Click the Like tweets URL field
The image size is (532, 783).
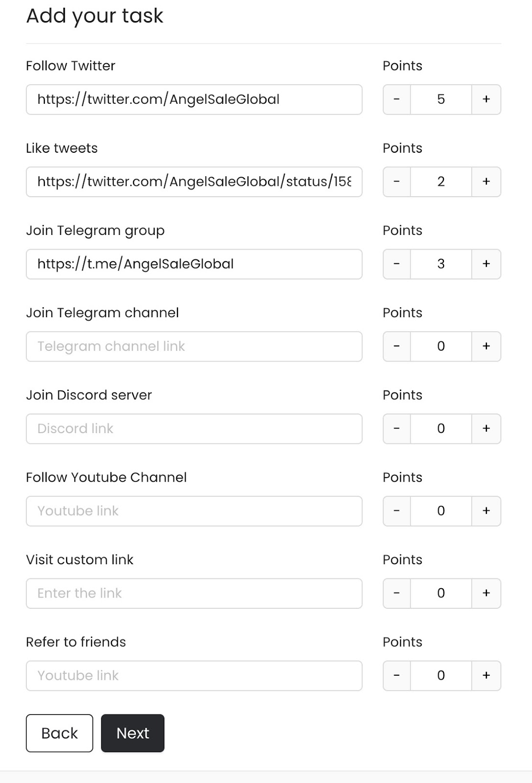[x=194, y=182]
